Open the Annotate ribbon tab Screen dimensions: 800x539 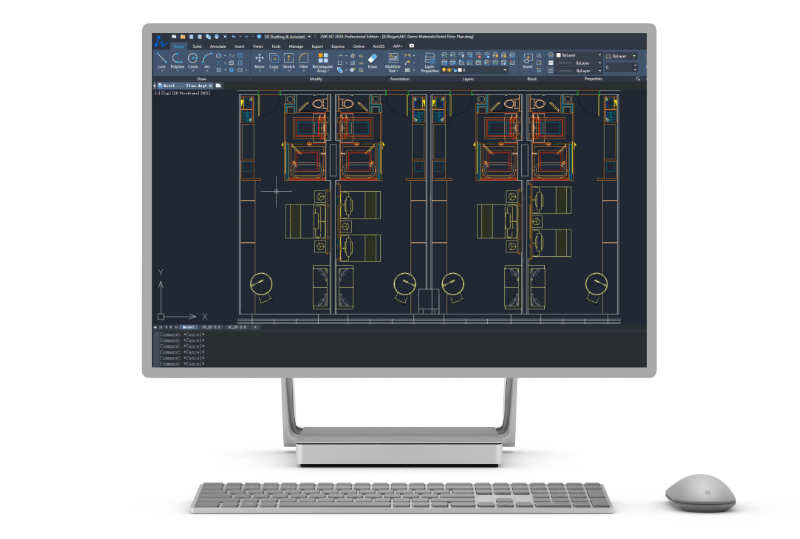[218, 46]
